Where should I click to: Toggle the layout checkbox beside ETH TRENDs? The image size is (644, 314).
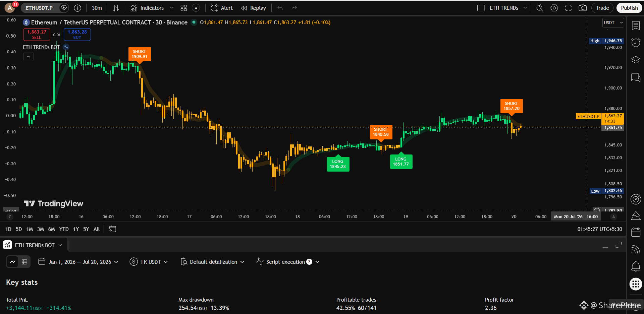tap(481, 8)
